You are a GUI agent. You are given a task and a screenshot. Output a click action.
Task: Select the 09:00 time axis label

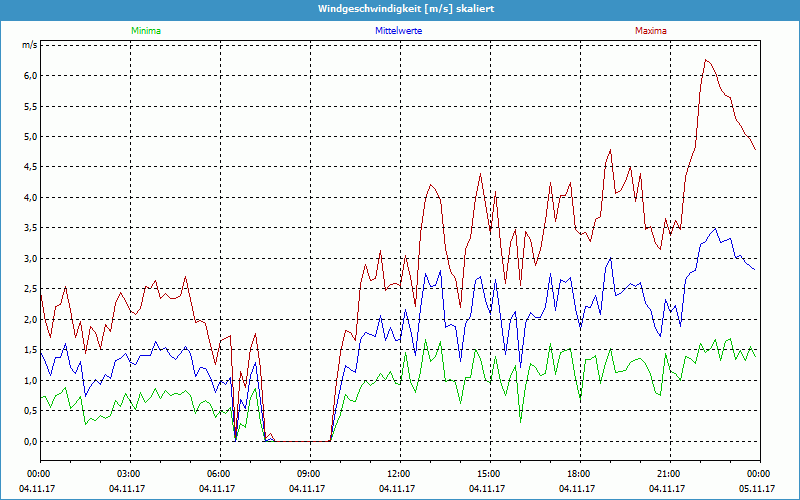tap(309, 474)
